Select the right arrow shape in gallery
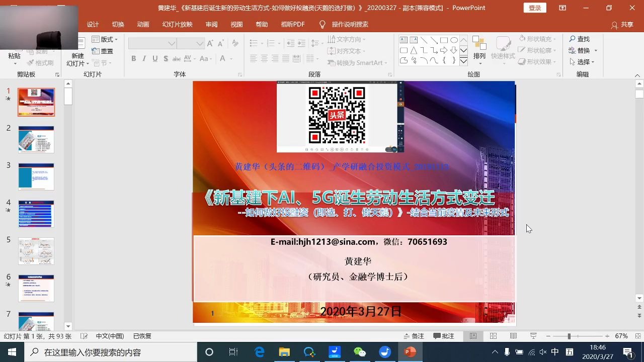Viewport: 644px width, 362px height. (x=444, y=50)
